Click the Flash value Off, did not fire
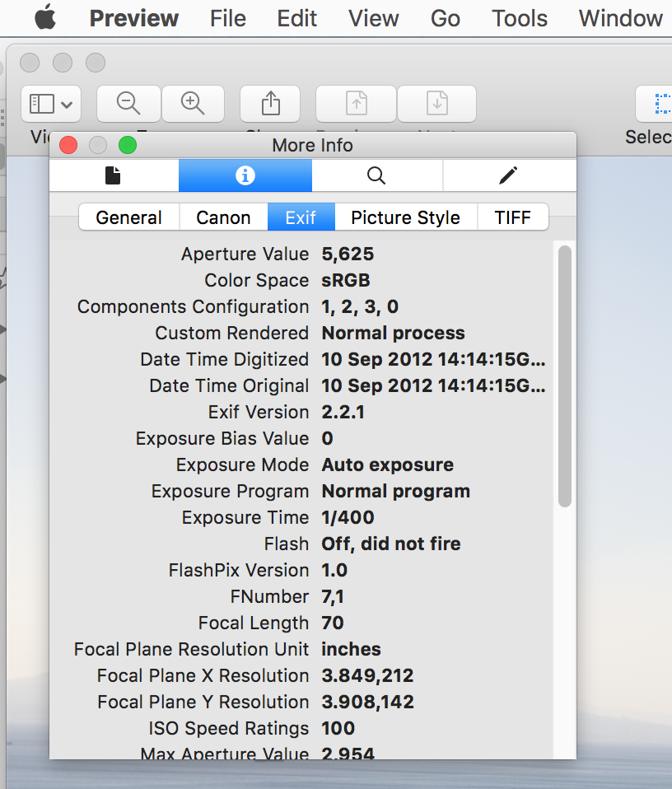 391,544
